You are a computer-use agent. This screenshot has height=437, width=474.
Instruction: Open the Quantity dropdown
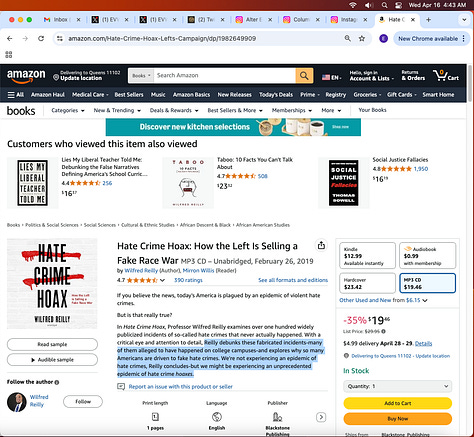(x=398, y=386)
